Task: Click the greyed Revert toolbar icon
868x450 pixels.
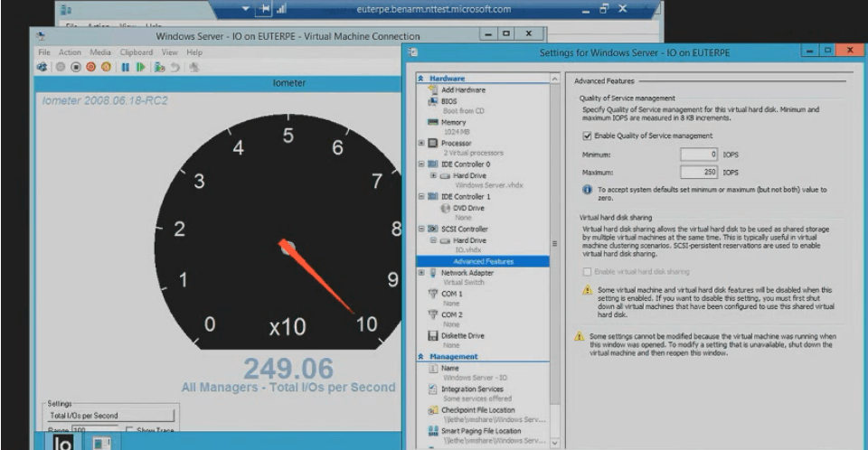Action: [175, 67]
